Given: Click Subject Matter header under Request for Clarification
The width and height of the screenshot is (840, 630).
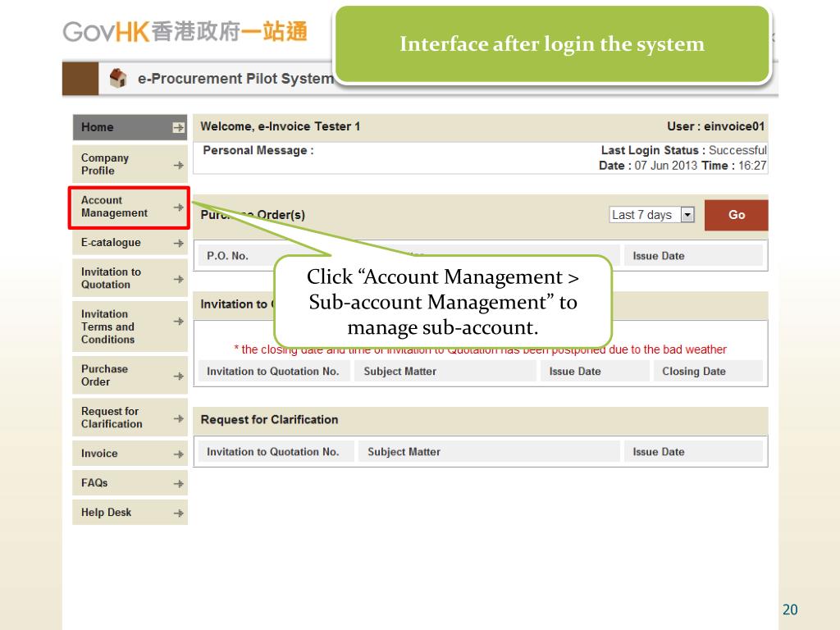Looking at the screenshot, I should pos(404,452).
